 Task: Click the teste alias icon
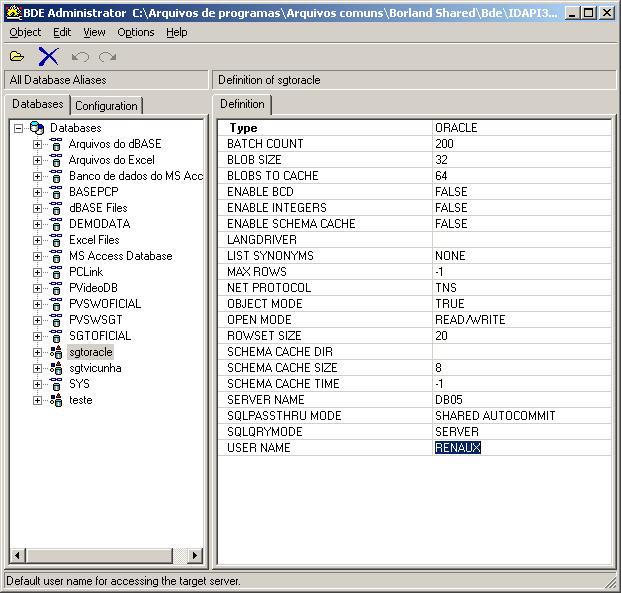point(56,400)
